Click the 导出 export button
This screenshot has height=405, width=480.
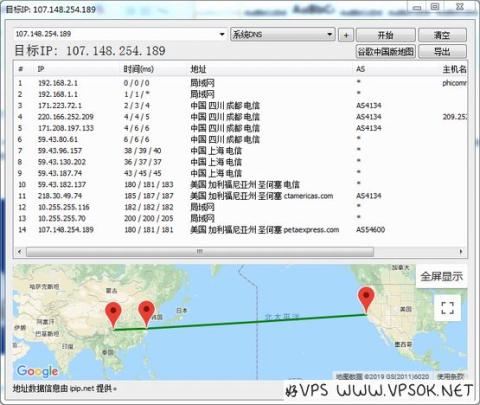(x=442, y=52)
